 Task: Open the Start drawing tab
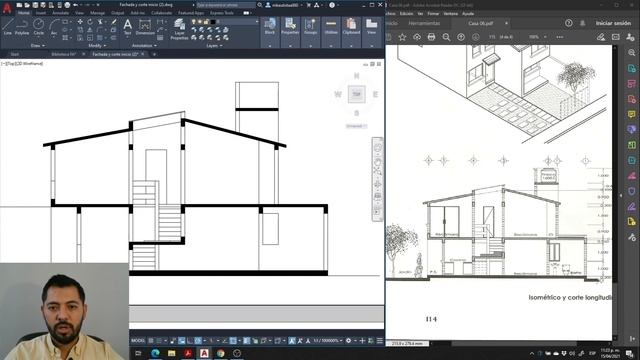coord(15,54)
